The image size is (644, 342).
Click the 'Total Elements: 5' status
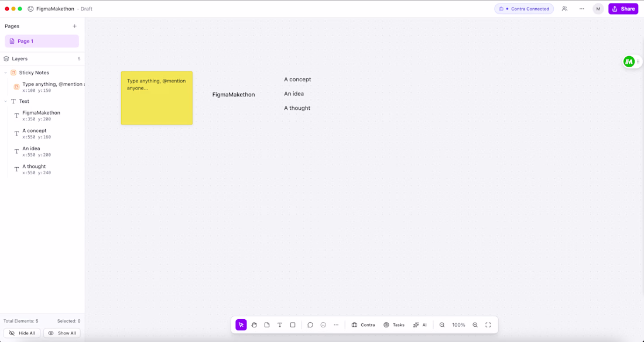click(x=21, y=321)
